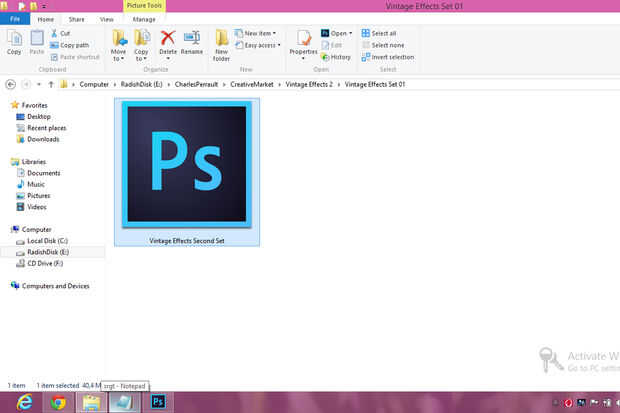The height and width of the screenshot is (413, 620).
Task: Click CharlesPerrault in the breadcrumb path
Action: [x=197, y=84]
